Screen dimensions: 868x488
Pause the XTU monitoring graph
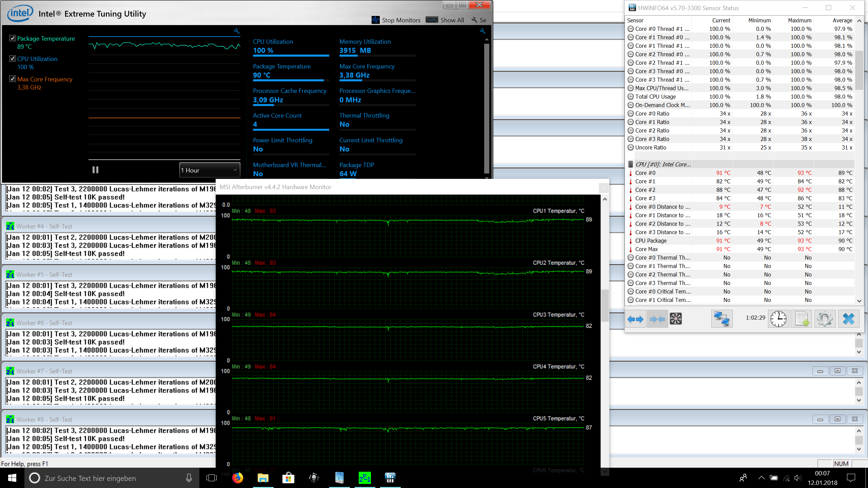point(95,170)
